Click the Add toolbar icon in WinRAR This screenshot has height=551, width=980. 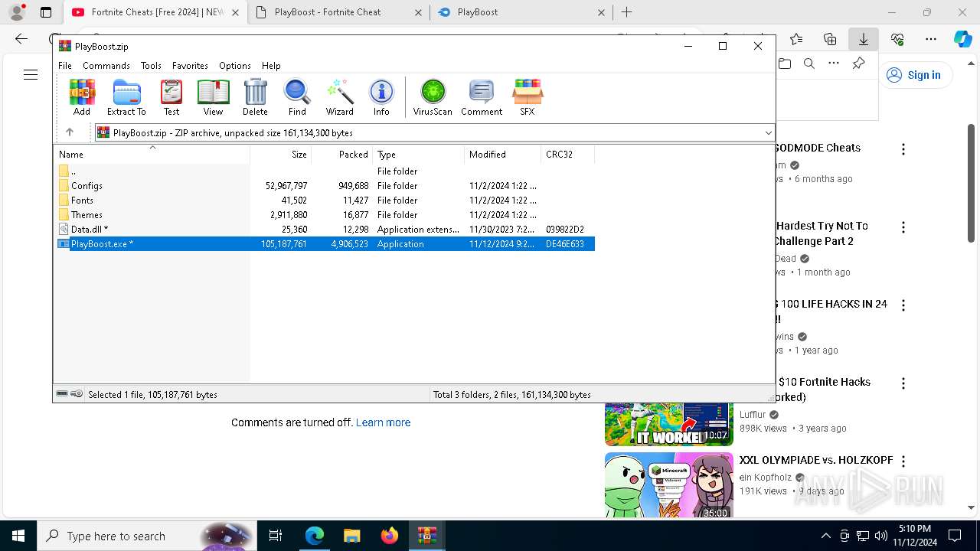click(82, 97)
